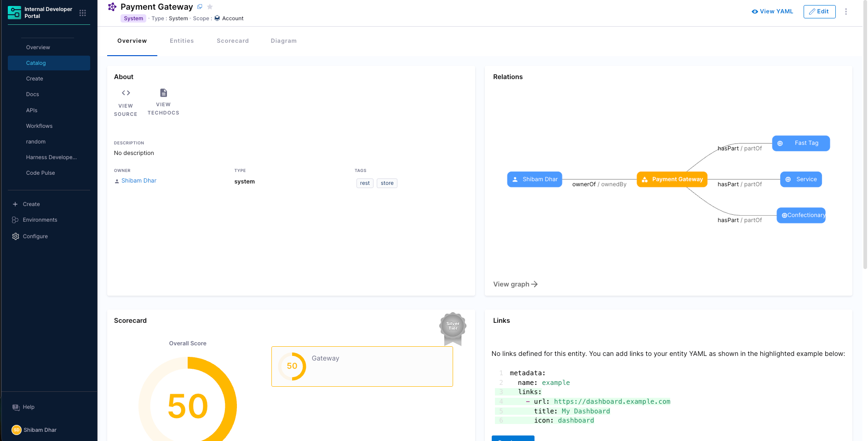Switch to the Scorecard tab
The width and height of the screenshot is (868, 441).
(x=232, y=41)
